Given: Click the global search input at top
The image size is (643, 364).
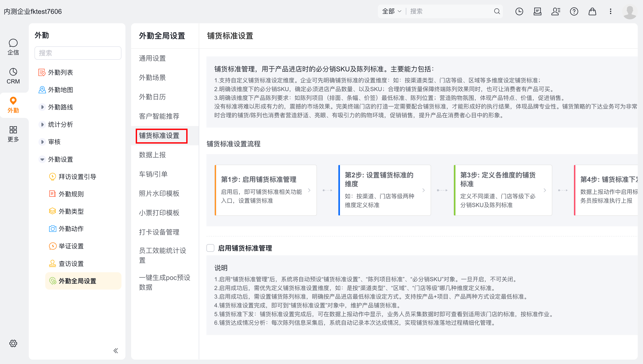Looking at the screenshot, I should [x=450, y=11].
